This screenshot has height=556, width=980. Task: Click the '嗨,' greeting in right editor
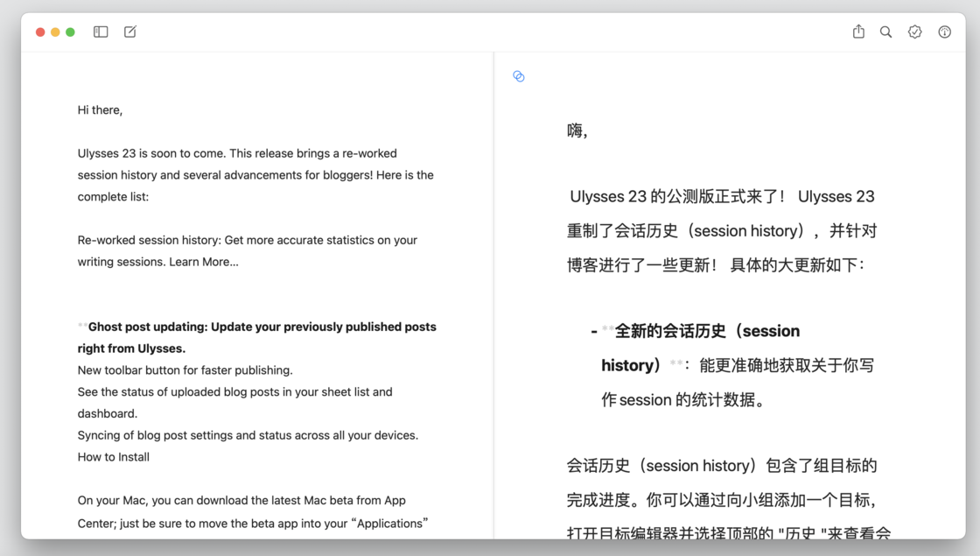point(577,130)
